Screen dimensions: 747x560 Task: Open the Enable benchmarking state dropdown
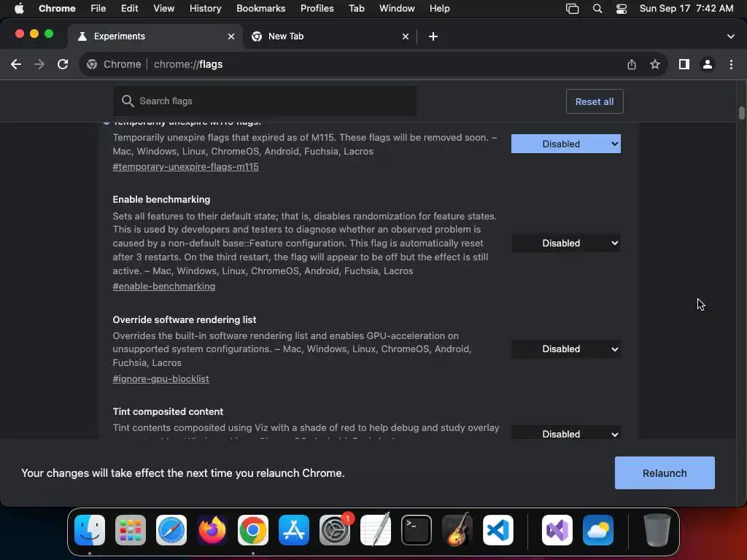566,244
